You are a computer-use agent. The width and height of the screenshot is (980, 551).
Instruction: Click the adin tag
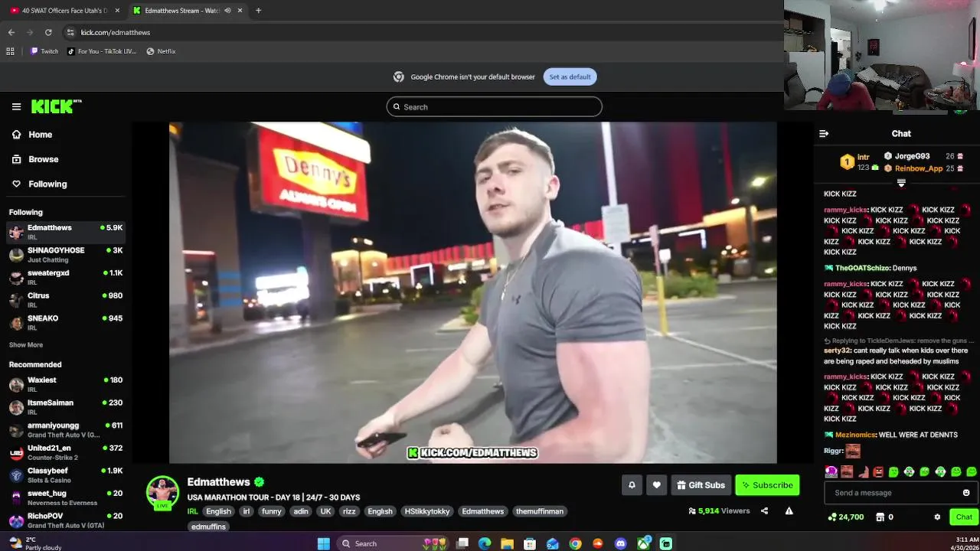tap(301, 511)
